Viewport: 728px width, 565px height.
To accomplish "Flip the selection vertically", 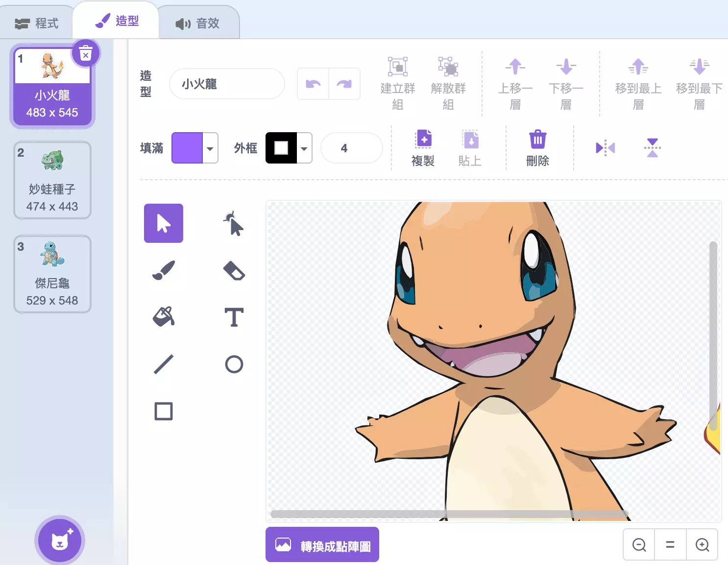I will click(652, 148).
